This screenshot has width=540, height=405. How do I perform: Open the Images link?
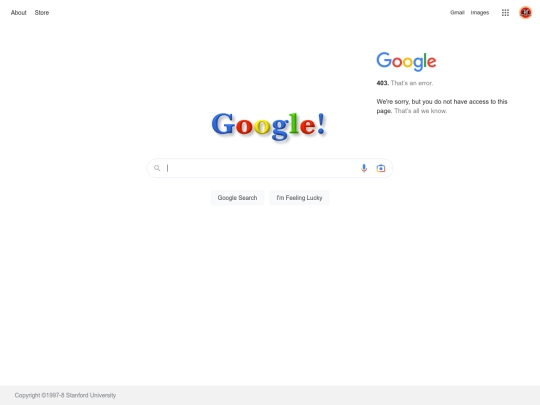pyautogui.click(x=480, y=13)
